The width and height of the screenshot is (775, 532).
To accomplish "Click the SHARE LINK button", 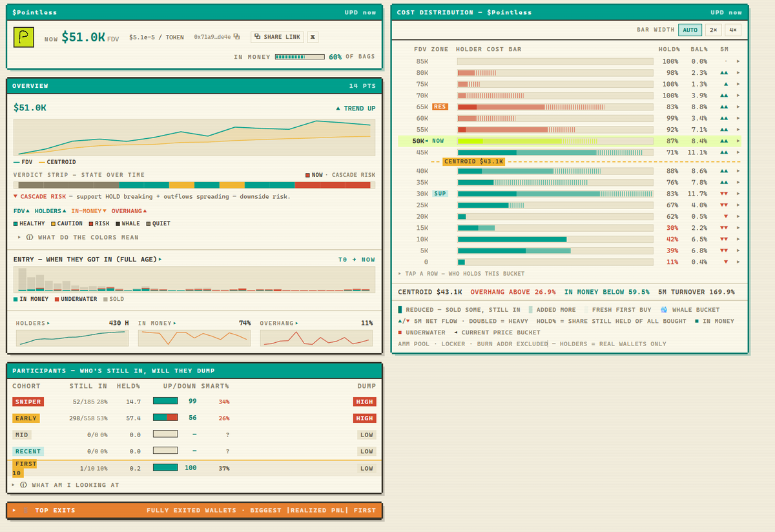I will point(278,37).
